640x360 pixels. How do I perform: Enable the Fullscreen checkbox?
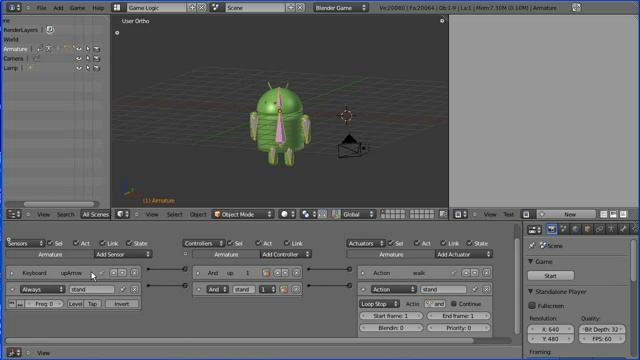coord(532,306)
